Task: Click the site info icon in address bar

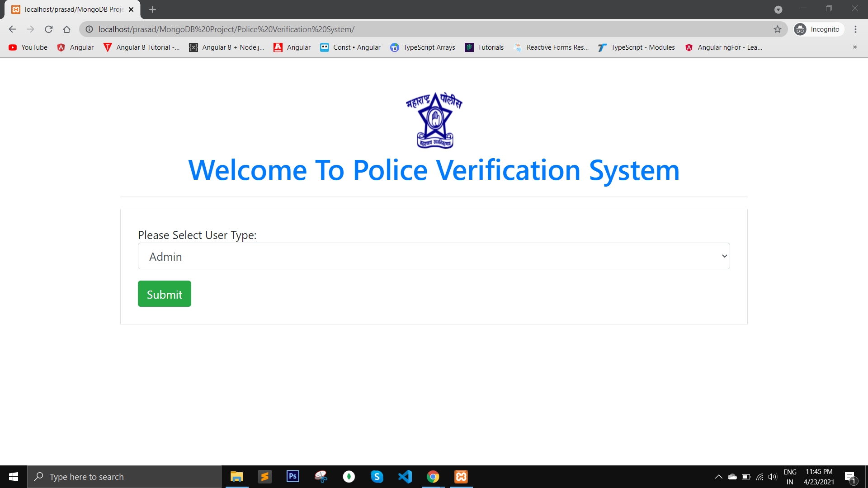Action: click(89, 29)
